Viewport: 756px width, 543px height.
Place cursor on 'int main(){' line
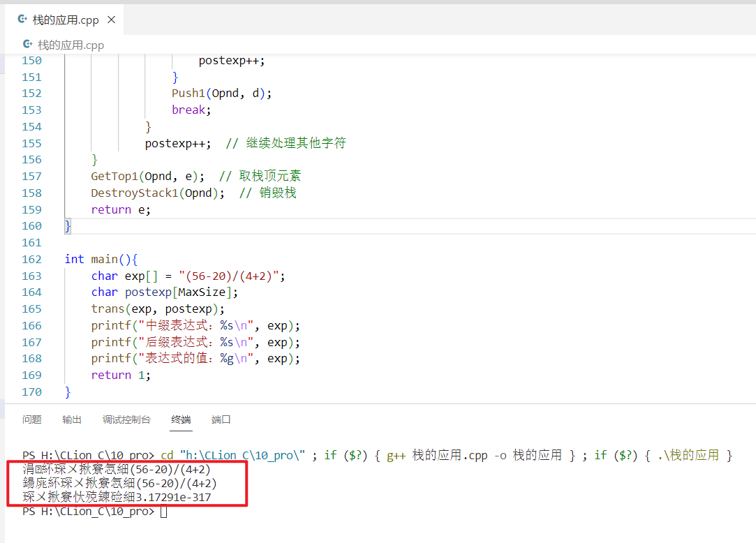pos(101,260)
